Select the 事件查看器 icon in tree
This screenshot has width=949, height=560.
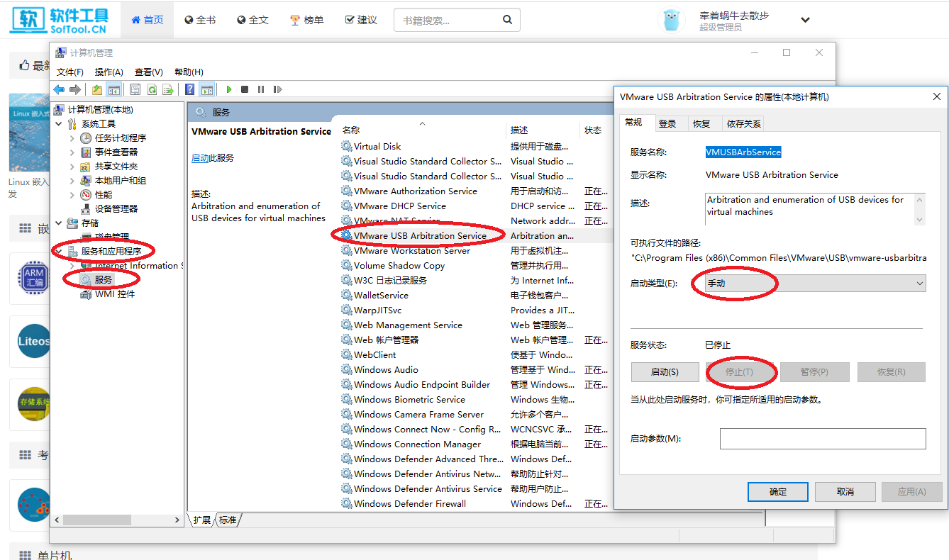86,152
